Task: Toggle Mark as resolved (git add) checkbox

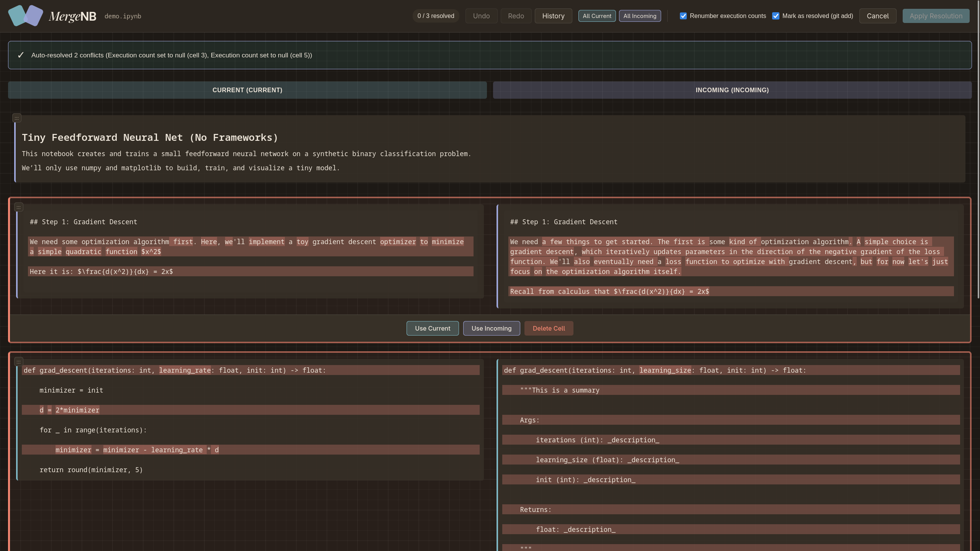Action: tap(776, 16)
